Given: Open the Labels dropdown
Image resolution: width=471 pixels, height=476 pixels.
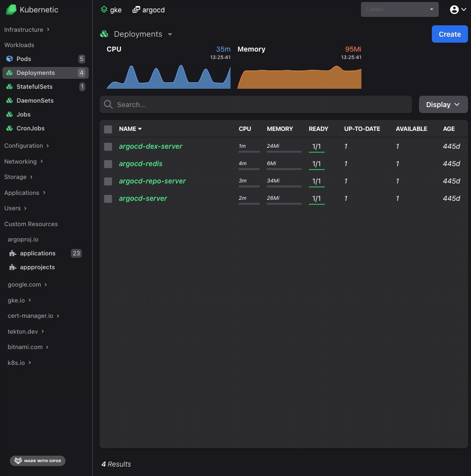Looking at the screenshot, I should 400,9.
